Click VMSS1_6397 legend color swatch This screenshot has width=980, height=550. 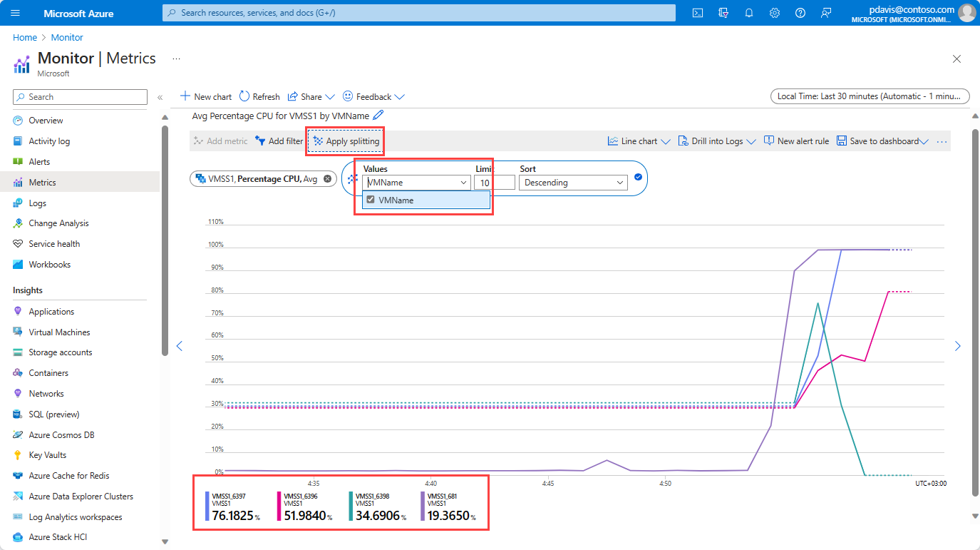pos(207,506)
